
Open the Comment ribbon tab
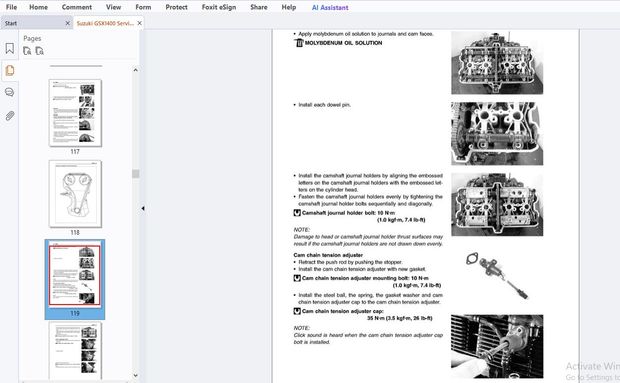click(x=77, y=7)
